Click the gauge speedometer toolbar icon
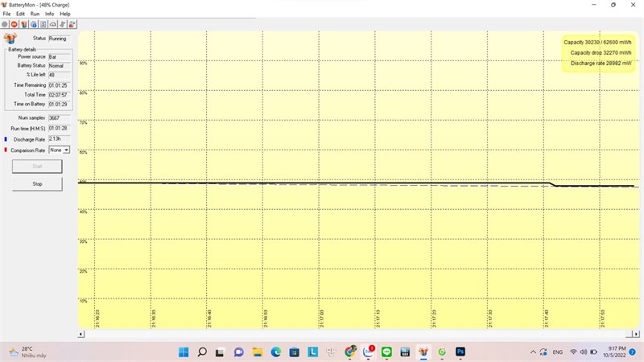The image size is (644, 362). (53, 25)
